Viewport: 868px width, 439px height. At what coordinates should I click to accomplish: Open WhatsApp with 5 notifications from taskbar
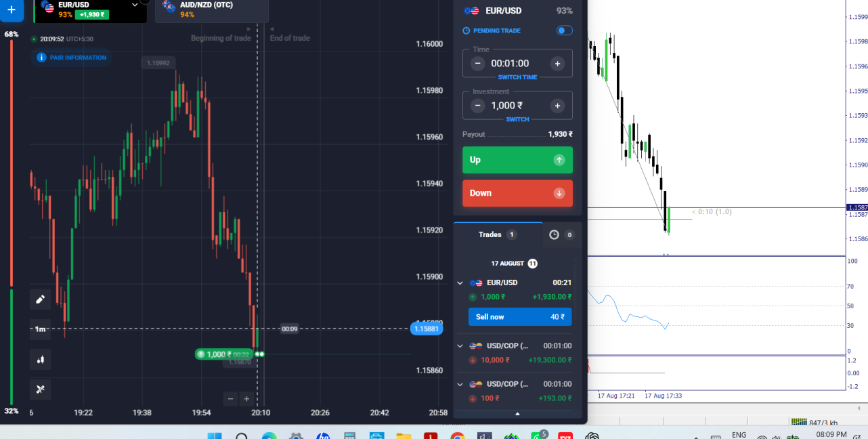point(539,436)
